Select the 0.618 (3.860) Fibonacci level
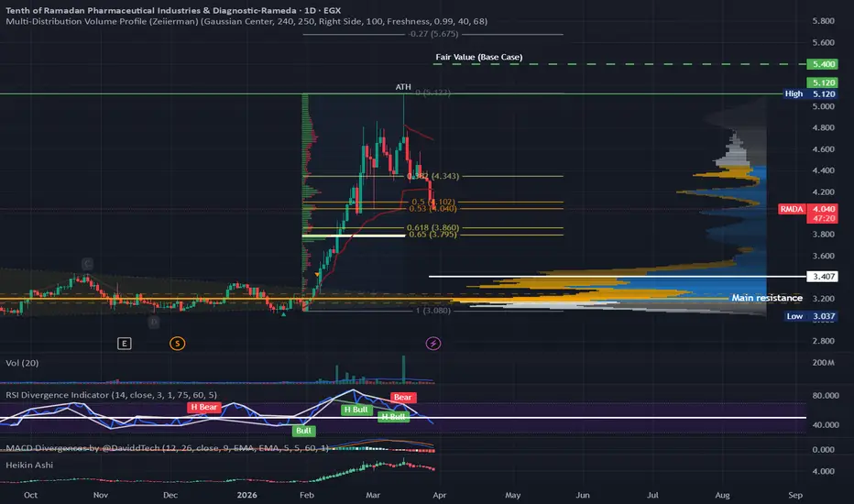 coord(433,228)
